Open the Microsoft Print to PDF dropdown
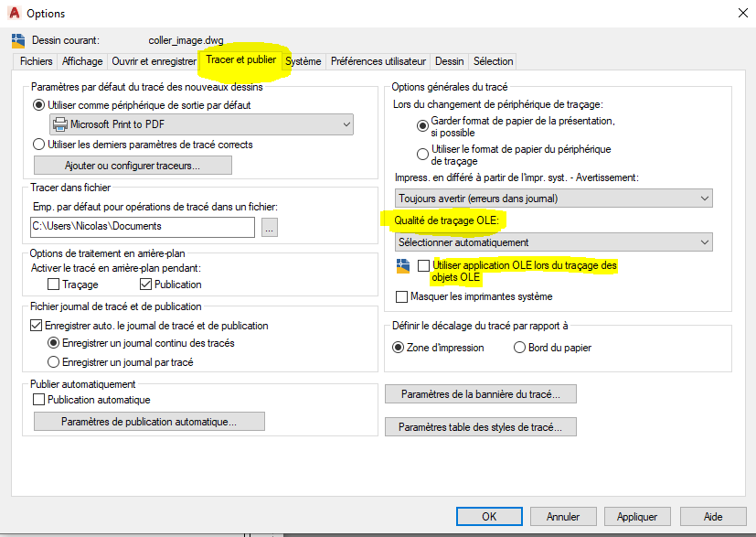The width and height of the screenshot is (756, 537). pyautogui.click(x=201, y=124)
